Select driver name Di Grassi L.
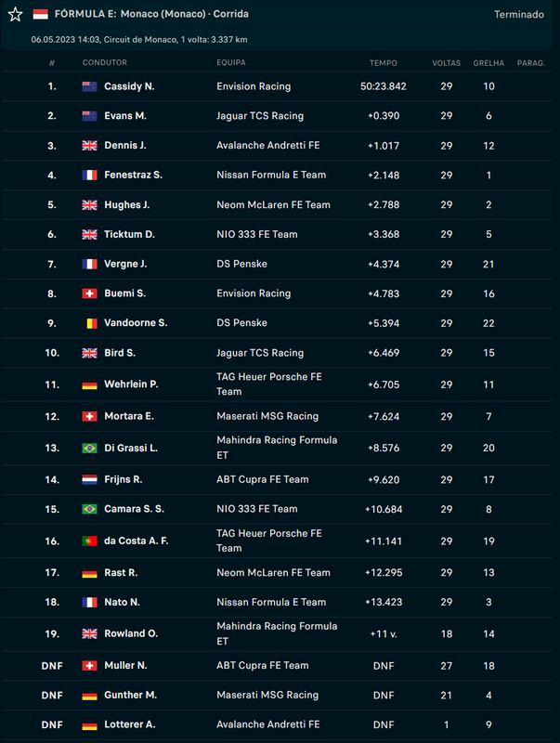 (x=131, y=448)
